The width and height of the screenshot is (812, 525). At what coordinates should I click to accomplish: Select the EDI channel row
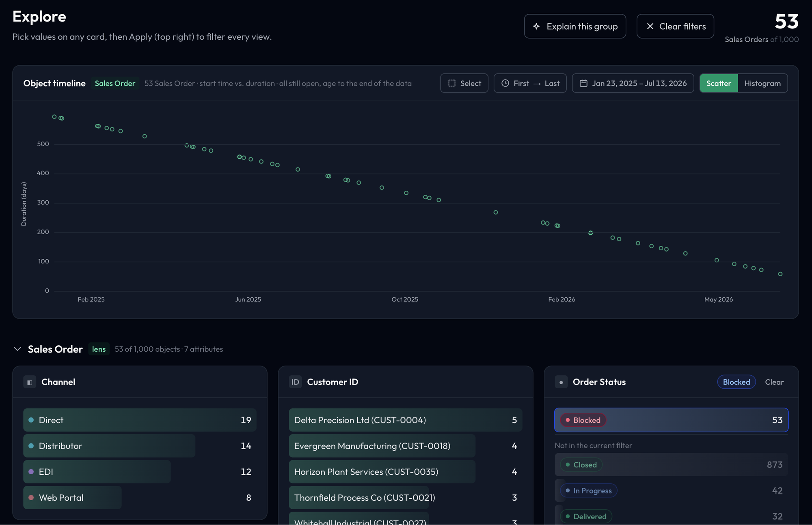click(x=140, y=472)
